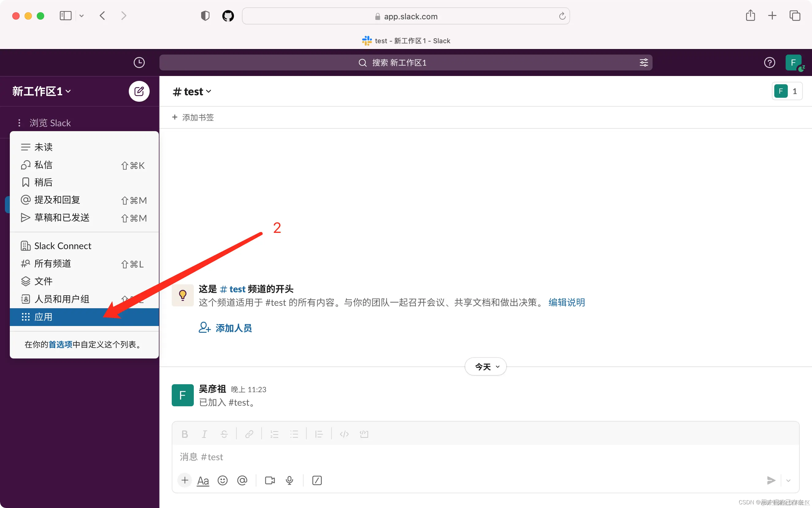Click the Safari address bar
Screen dimensions: 812x508
point(406,16)
